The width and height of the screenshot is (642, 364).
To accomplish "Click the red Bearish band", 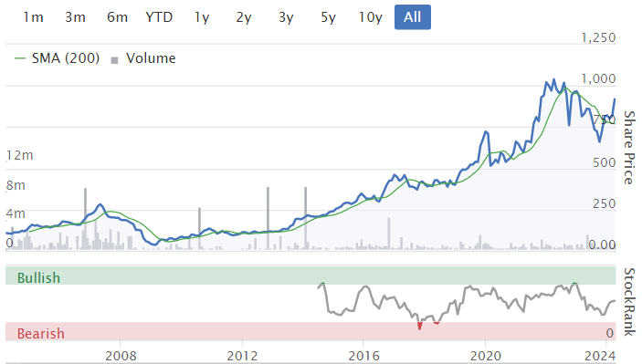I will coord(310,331).
